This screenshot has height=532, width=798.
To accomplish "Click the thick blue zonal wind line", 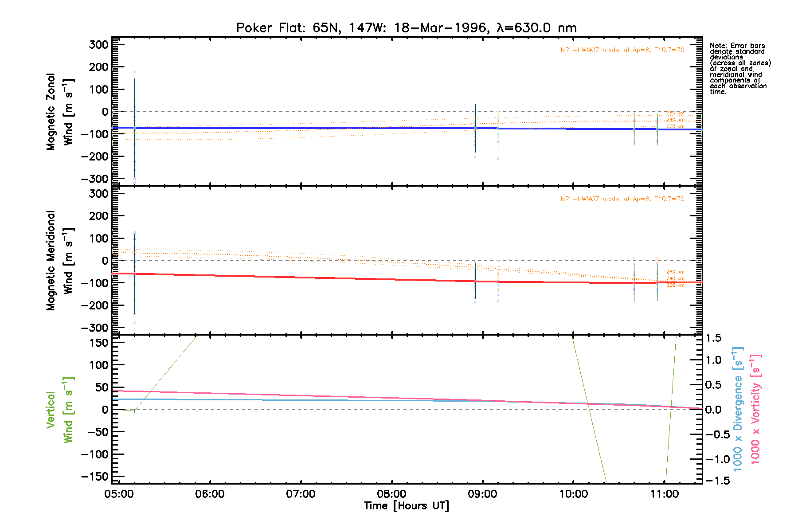I will coord(310,128).
